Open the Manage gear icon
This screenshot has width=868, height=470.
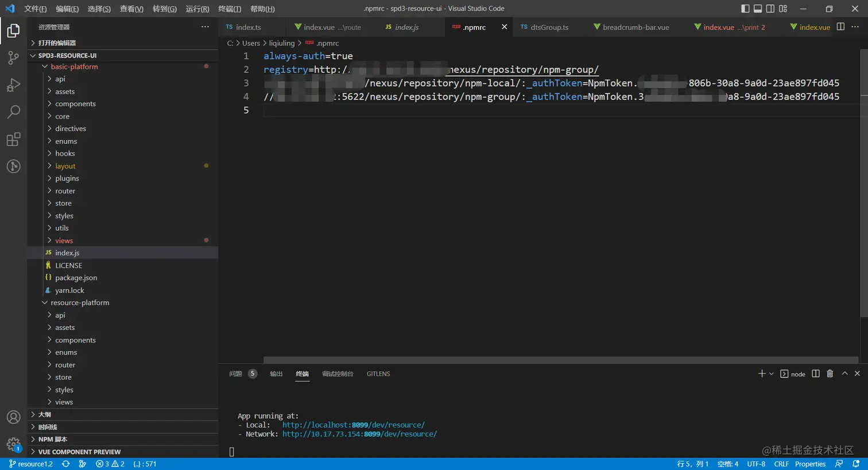(13, 444)
